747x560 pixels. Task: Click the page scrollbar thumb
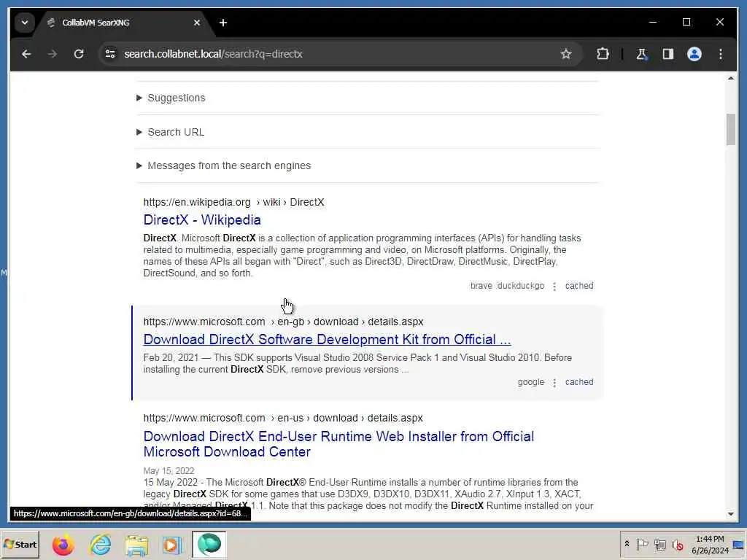(x=731, y=129)
